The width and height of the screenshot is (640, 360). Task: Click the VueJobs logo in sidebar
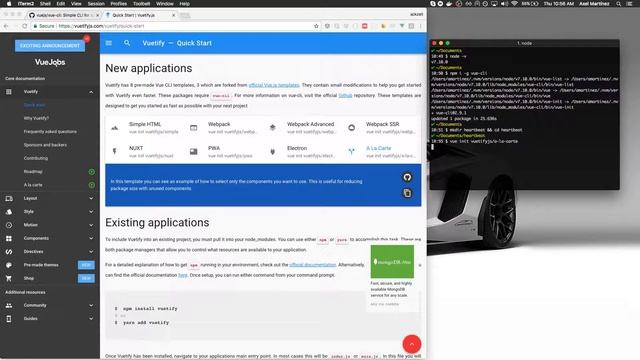point(50,62)
